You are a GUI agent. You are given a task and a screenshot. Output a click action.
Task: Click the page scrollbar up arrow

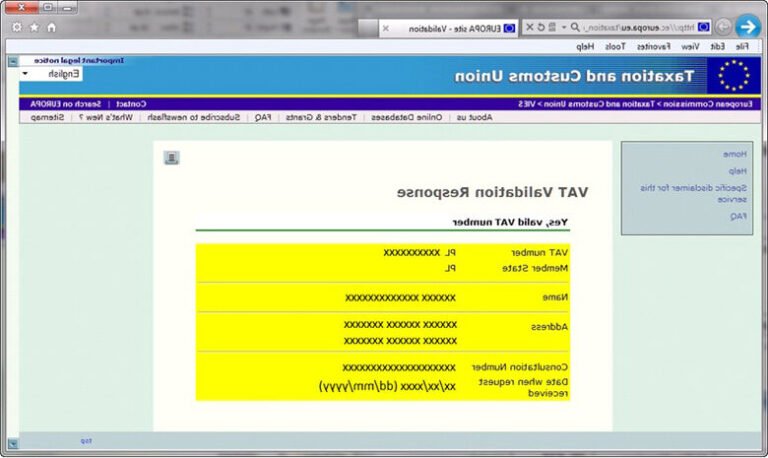coord(13,61)
